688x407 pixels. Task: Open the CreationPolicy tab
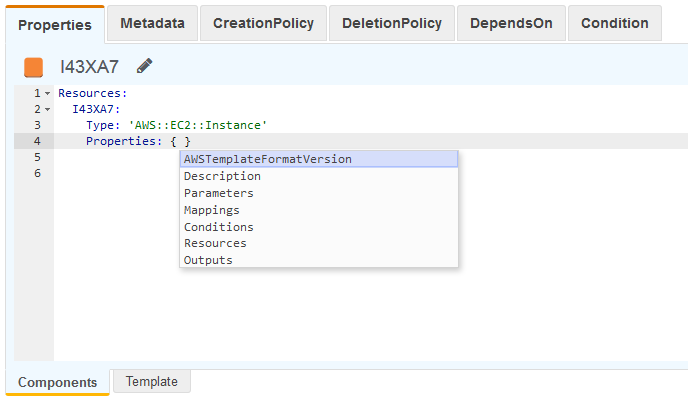click(x=262, y=23)
